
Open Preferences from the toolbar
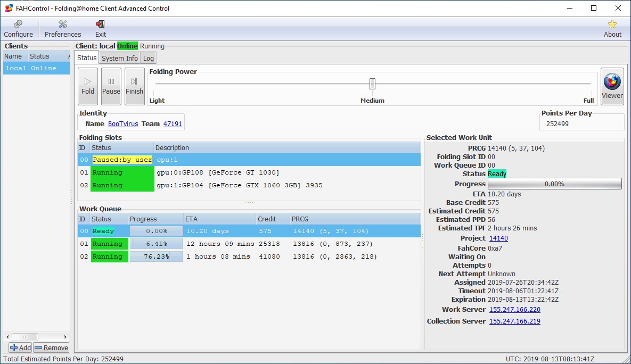63,29
